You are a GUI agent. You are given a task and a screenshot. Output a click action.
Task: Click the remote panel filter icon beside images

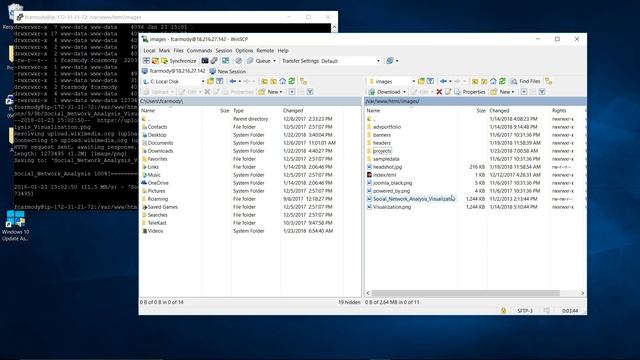[430, 81]
